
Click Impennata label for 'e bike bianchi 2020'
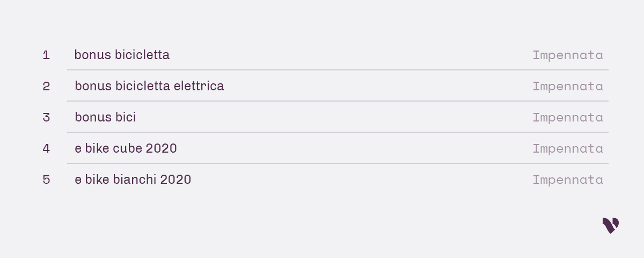(x=568, y=180)
